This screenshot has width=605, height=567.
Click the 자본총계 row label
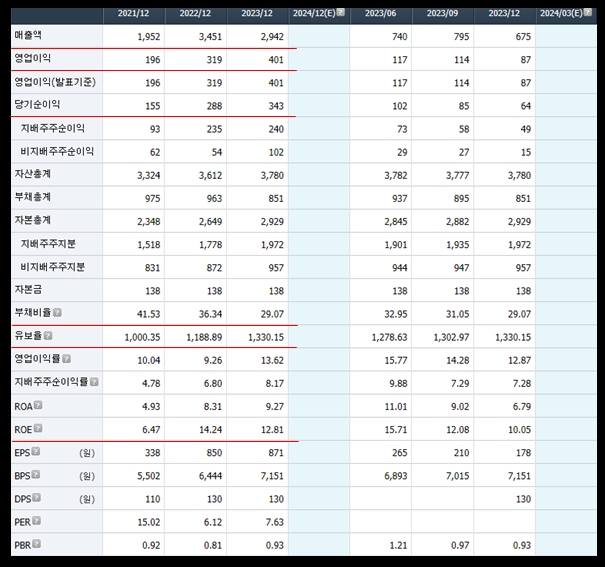[32, 220]
